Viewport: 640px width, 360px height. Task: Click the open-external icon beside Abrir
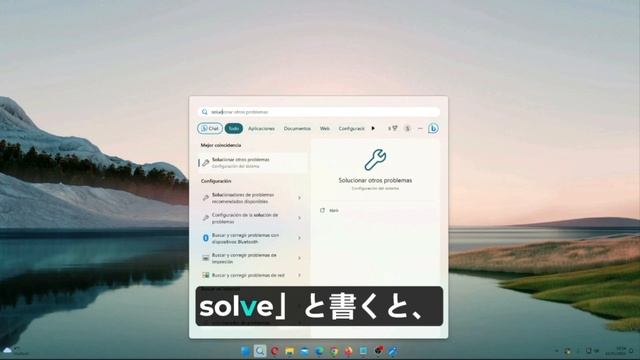point(322,210)
